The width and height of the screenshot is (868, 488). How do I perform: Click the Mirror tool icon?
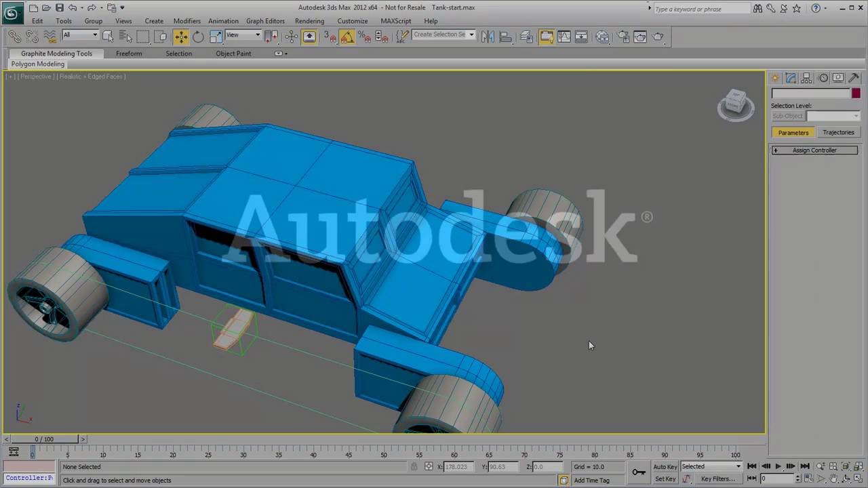(x=488, y=37)
